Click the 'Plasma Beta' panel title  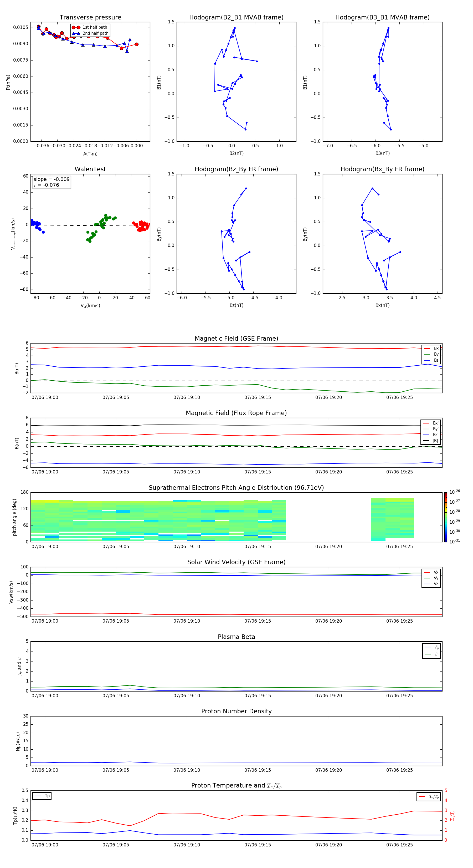pos(236,637)
